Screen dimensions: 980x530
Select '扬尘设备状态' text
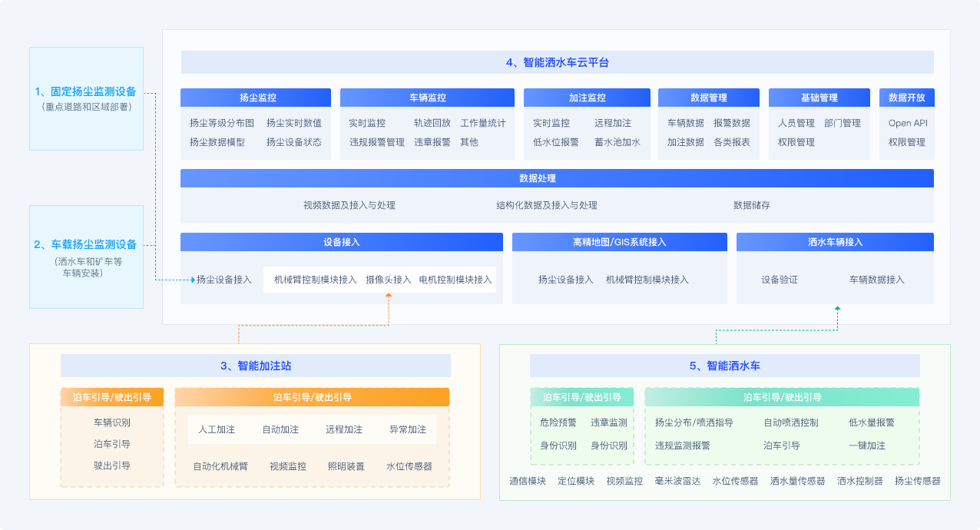pos(294,142)
